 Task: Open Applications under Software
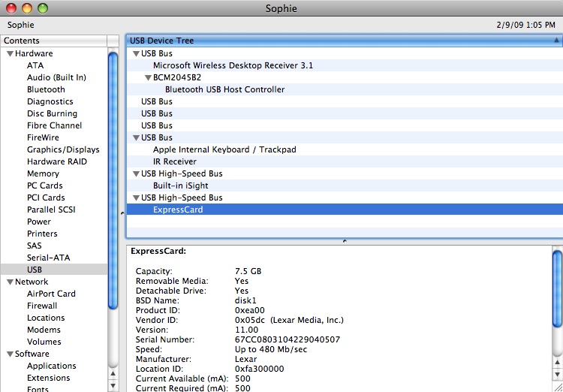pos(51,366)
